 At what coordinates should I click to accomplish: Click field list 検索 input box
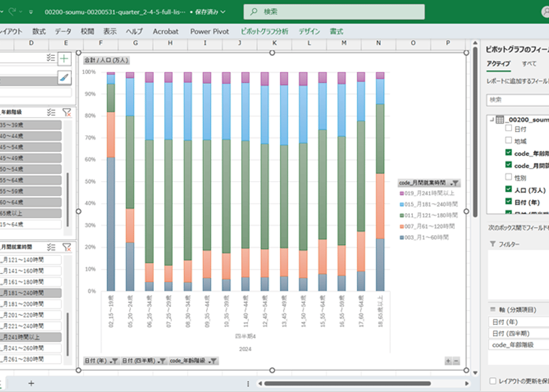[518, 100]
